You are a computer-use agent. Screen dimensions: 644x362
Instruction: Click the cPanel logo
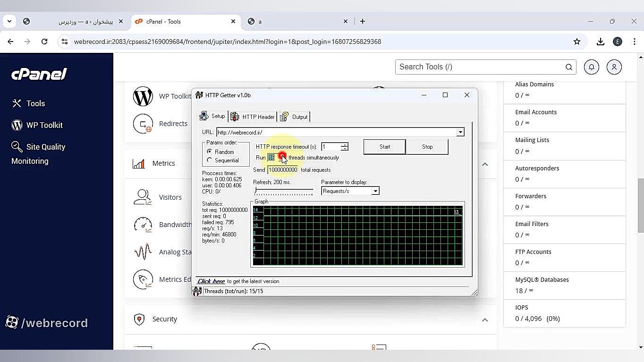coord(39,74)
